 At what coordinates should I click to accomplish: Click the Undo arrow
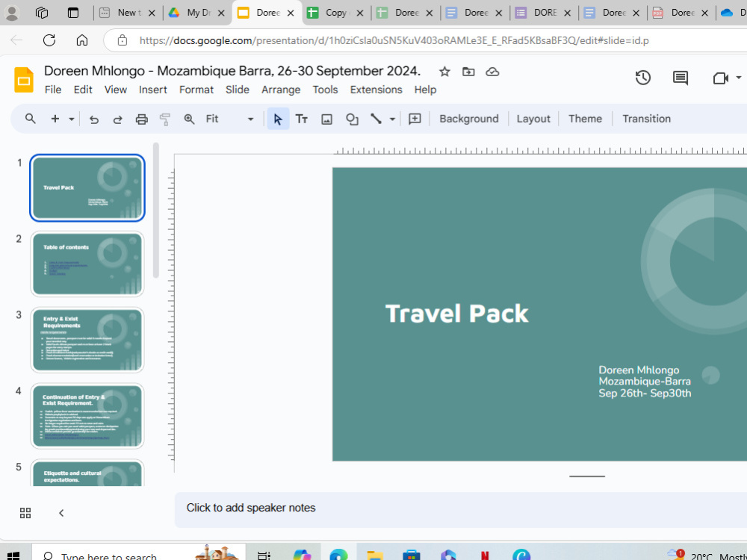tap(94, 119)
